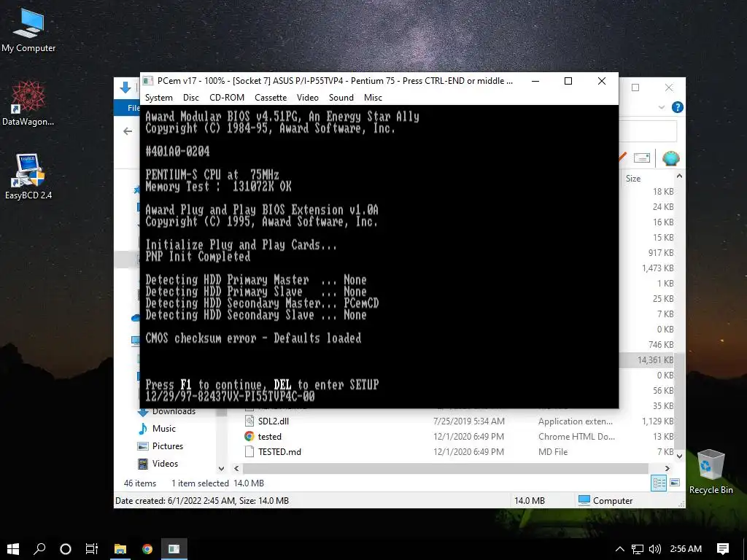Open the Windows Start menu
This screenshot has width=747, height=560.
(x=13, y=548)
